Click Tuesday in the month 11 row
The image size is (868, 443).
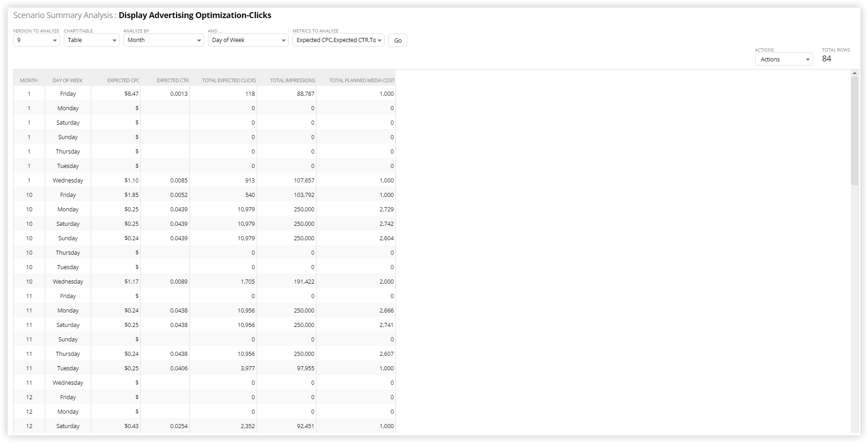point(68,368)
